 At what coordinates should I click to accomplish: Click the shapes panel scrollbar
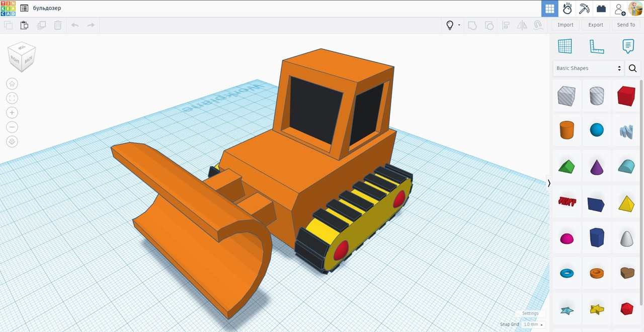(x=641, y=191)
